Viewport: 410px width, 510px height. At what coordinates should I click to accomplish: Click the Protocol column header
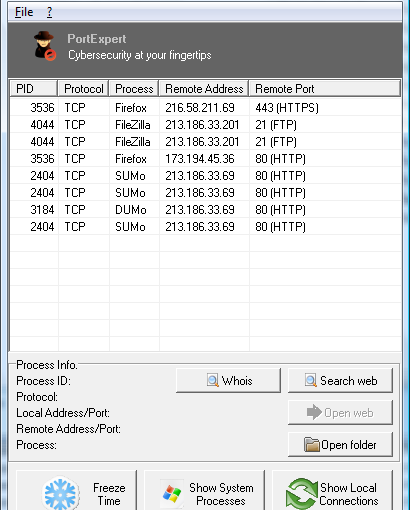(83, 89)
